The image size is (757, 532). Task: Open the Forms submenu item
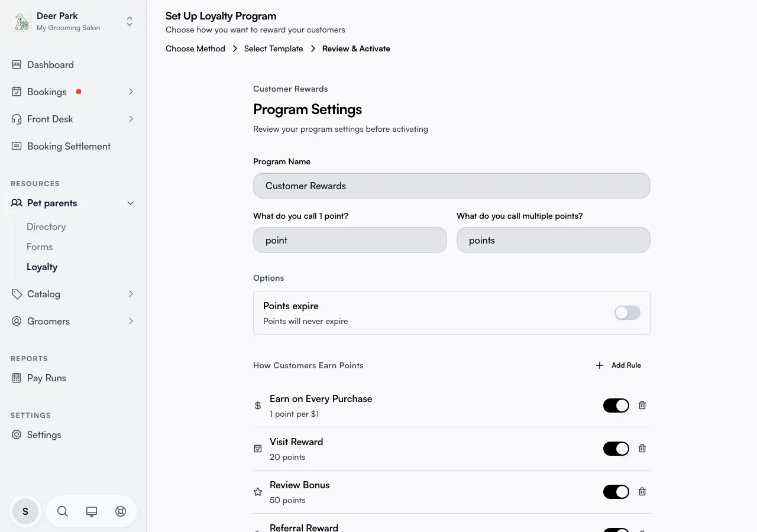pos(40,246)
